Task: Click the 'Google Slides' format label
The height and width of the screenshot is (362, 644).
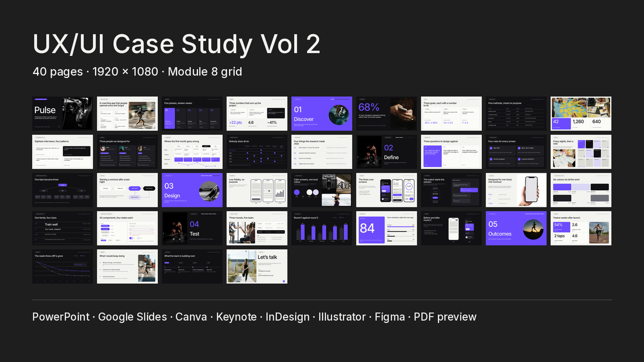Action: click(133, 317)
